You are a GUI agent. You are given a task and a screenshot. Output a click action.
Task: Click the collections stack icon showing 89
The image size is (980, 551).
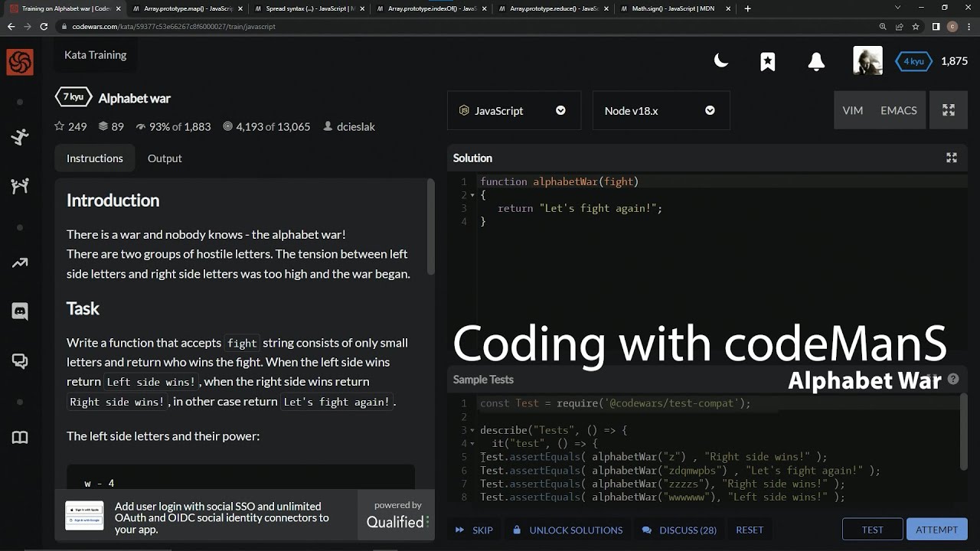pyautogui.click(x=111, y=126)
